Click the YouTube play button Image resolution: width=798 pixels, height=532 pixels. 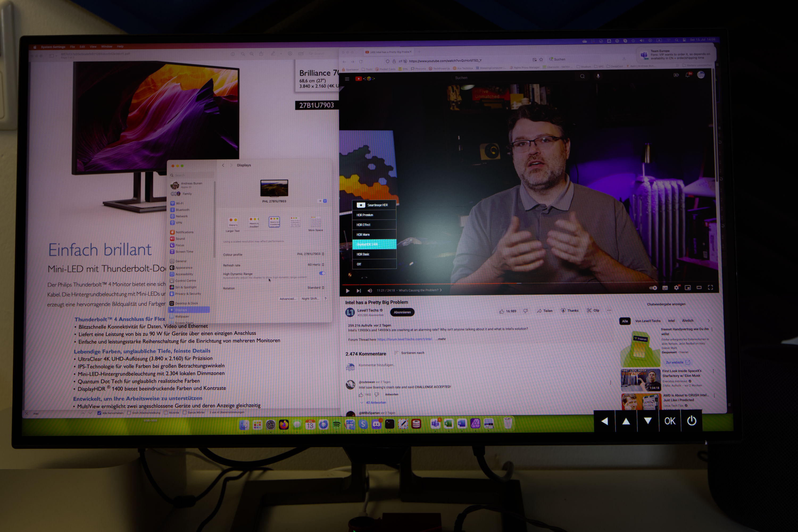[348, 291]
